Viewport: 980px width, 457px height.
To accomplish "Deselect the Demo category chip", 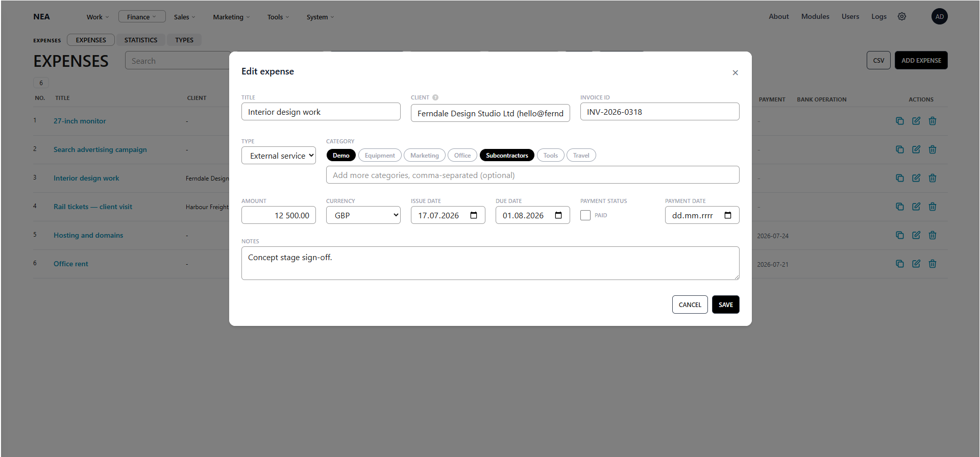I will tap(341, 156).
